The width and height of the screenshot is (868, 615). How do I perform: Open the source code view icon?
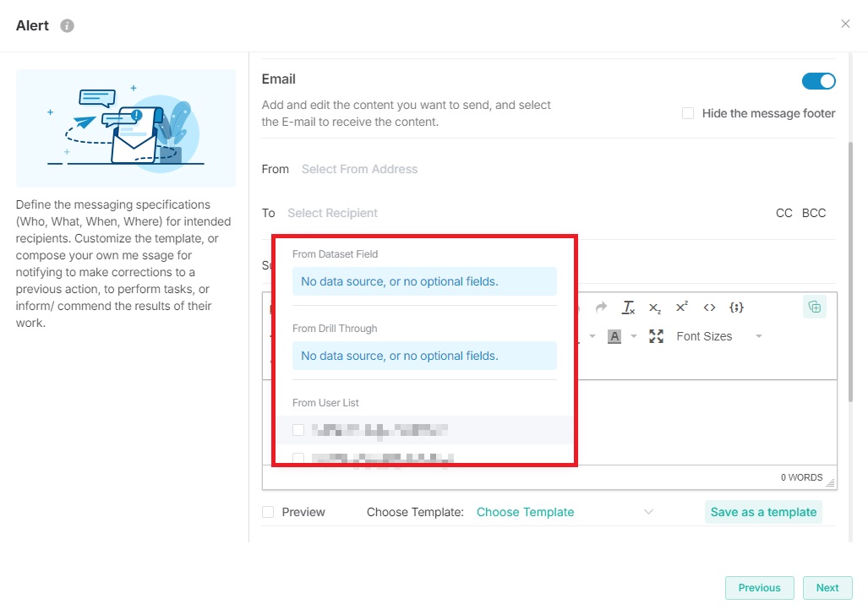pos(709,307)
